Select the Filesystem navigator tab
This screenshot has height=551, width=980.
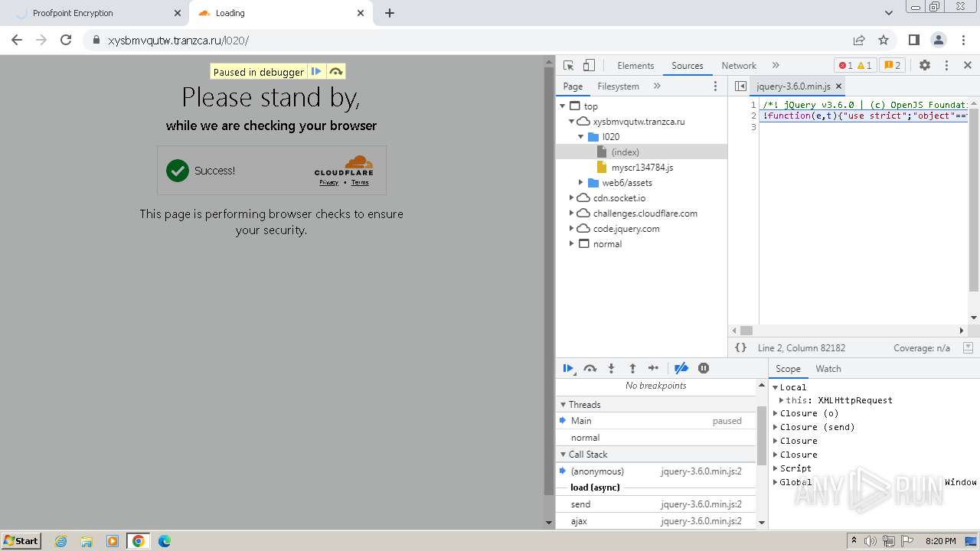618,86
